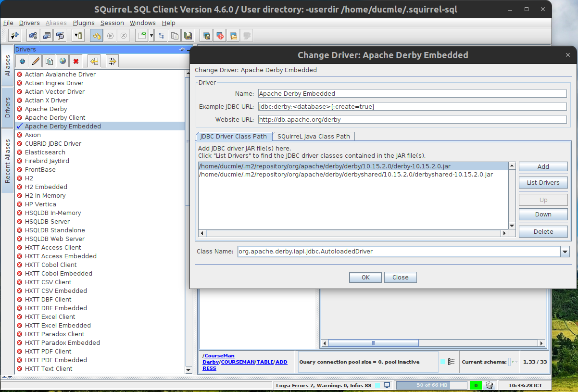Viewport: 578px width, 392px height.
Task: Pin the Drivers panel using the pin icon
Action: tap(182, 49)
